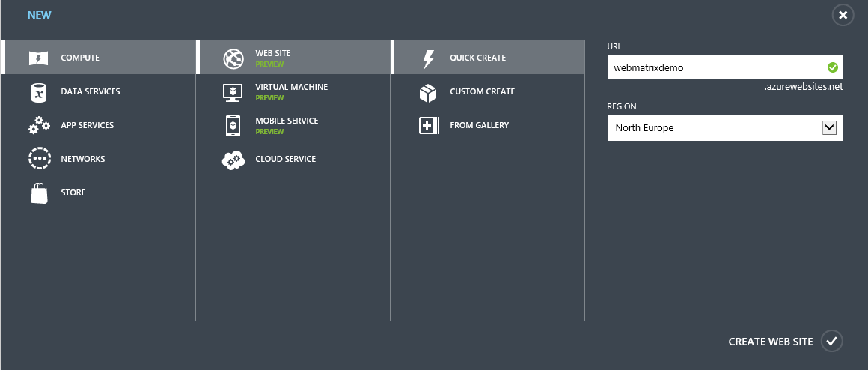Click the CREATE WEB SITE text

771,342
